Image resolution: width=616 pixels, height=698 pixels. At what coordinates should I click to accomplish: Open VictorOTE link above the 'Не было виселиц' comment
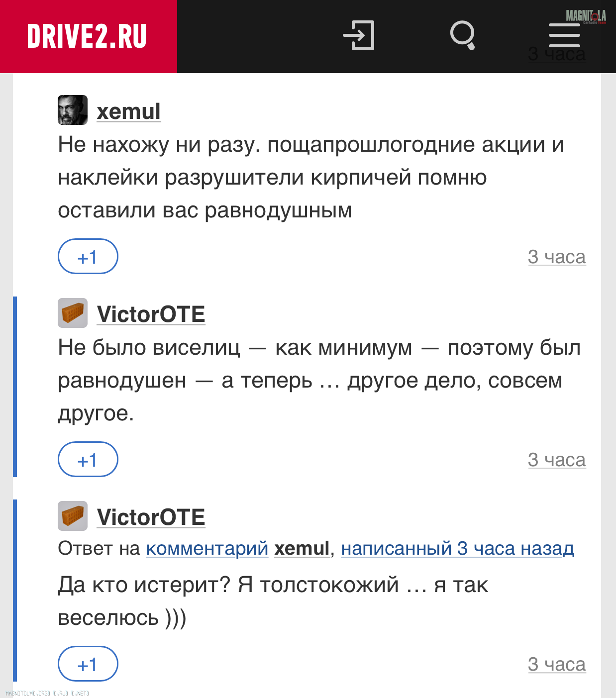(x=151, y=314)
